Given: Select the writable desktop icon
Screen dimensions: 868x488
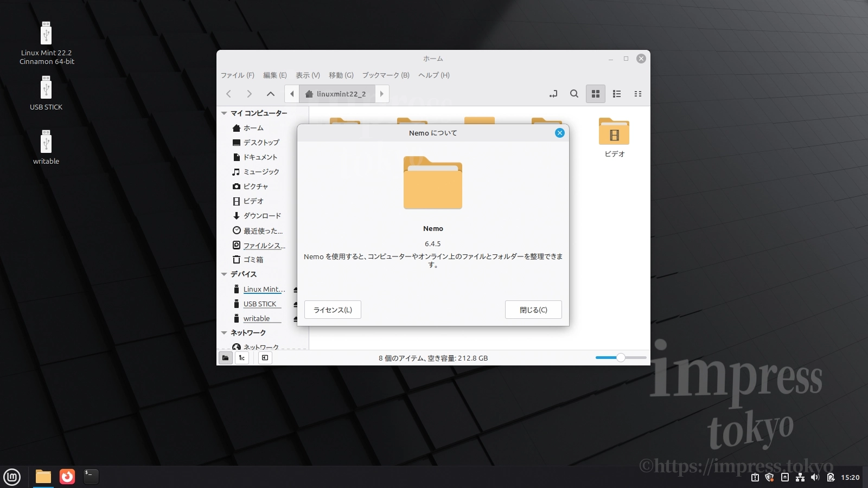Looking at the screenshot, I should (x=46, y=147).
